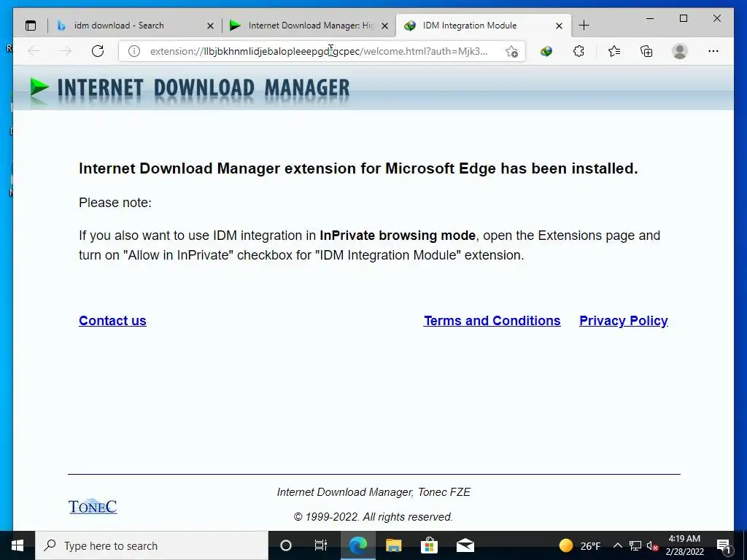Open Microsoft Store from the taskbar
The height and width of the screenshot is (560, 747).
(x=429, y=545)
